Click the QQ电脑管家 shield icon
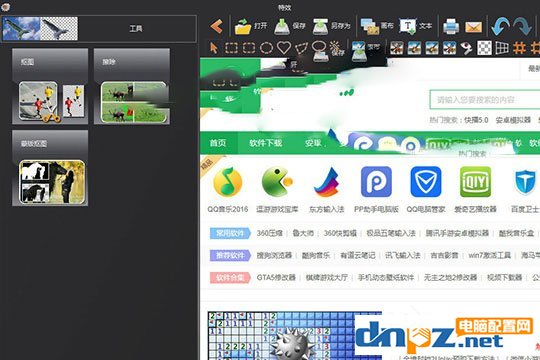Image resolution: width=540 pixels, height=360 pixels. (x=426, y=182)
